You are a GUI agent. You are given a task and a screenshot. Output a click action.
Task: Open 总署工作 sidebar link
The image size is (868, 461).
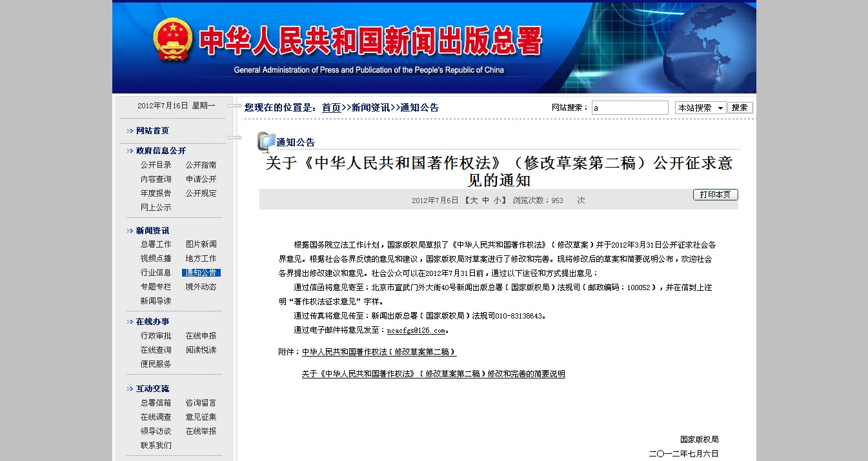click(156, 244)
